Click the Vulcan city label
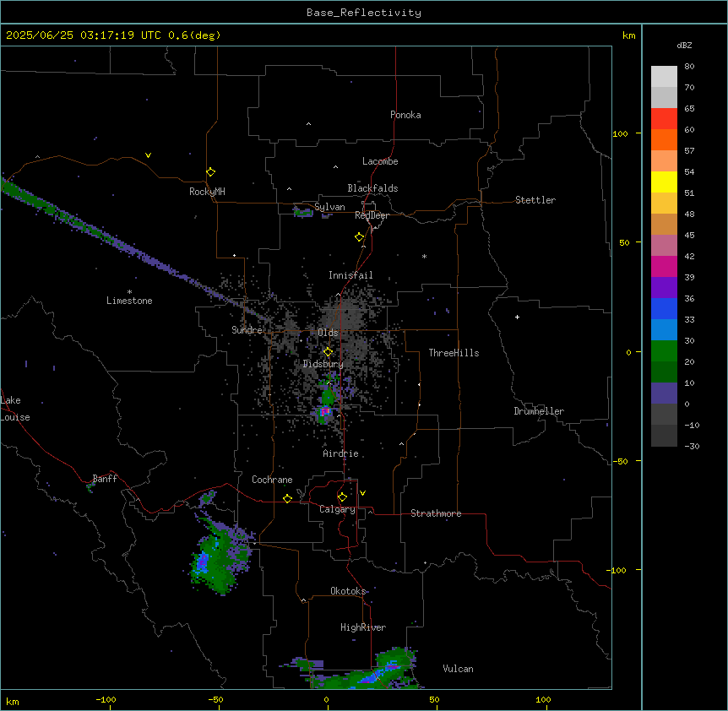 pos(459,669)
